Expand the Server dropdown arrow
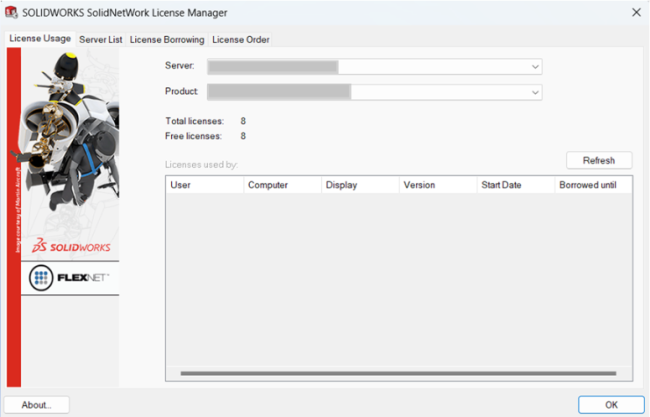The width and height of the screenshot is (650, 417). [535, 66]
